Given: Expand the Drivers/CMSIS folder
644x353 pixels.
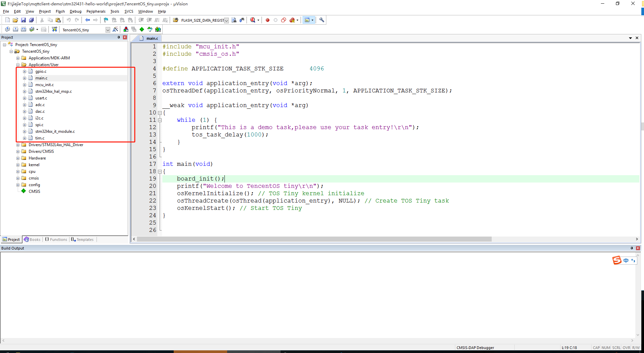Looking at the screenshot, I should click(18, 151).
